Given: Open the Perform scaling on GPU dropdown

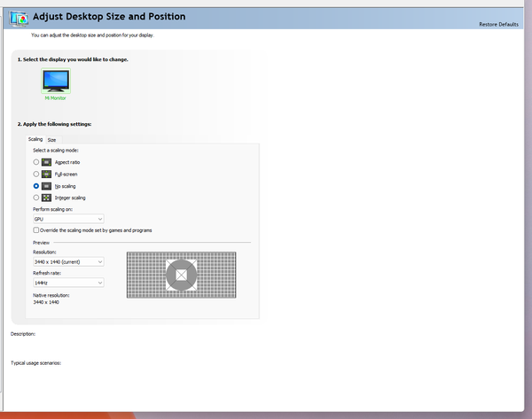Looking at the screenshot, I should [x=68, y=218].
